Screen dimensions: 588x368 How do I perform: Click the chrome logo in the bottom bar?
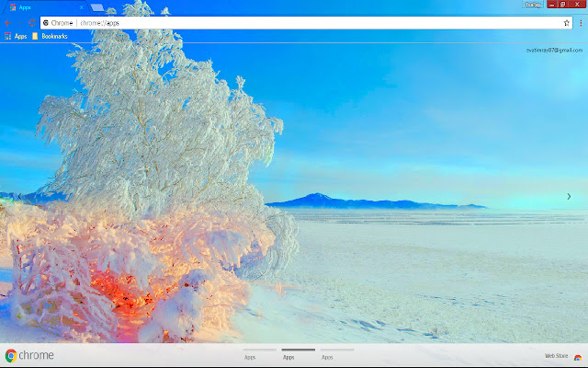tap(29, 355)
